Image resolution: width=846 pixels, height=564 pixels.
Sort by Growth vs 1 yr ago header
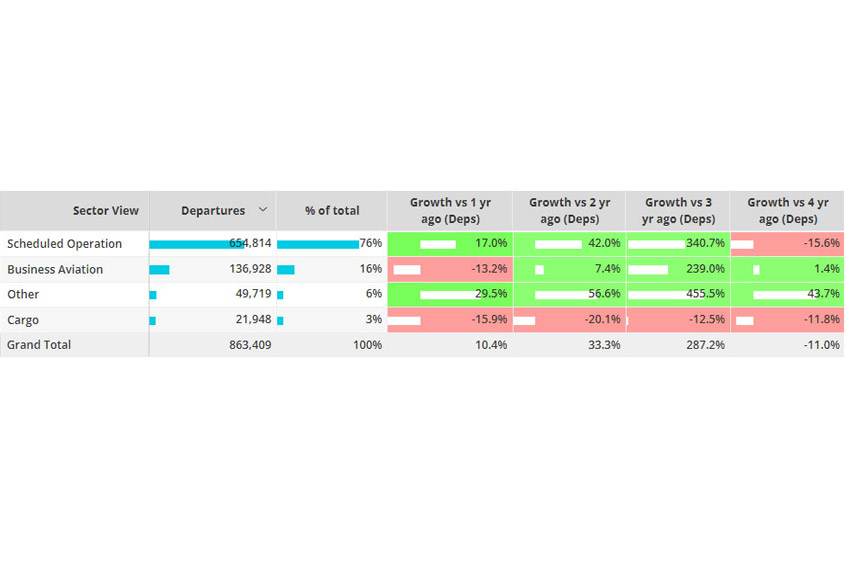click(450, 211)
